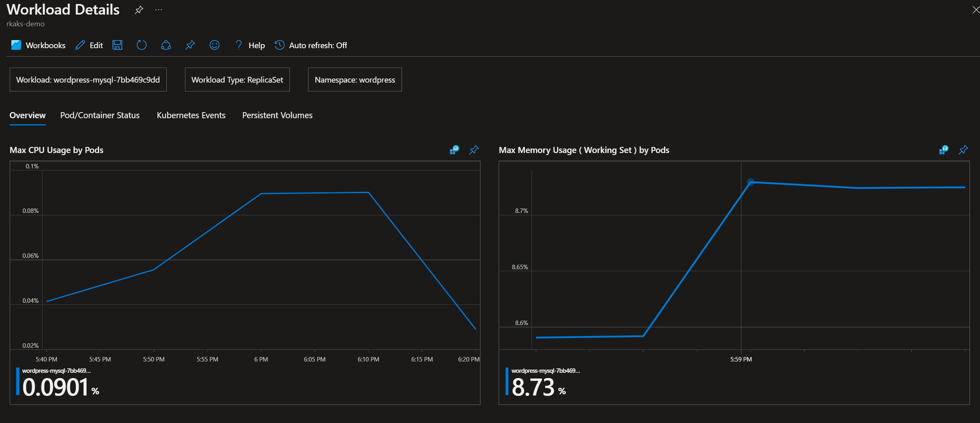Open the Namespace: wordpress filter
Viewport: 980px width, 423px height.
[x=354, y=80]
